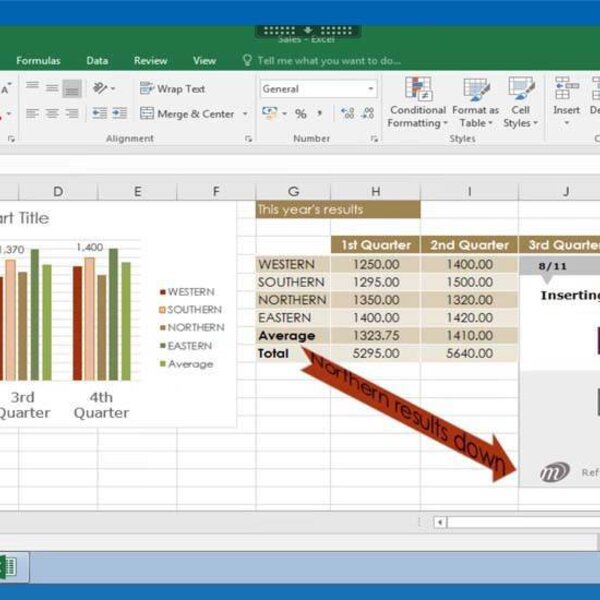Select the chart title text

point(24,218)
